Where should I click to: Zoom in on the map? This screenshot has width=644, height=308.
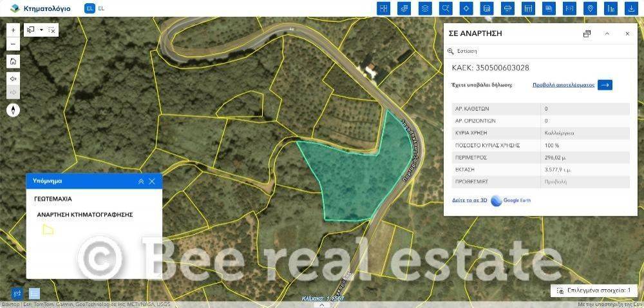(13, 30)
